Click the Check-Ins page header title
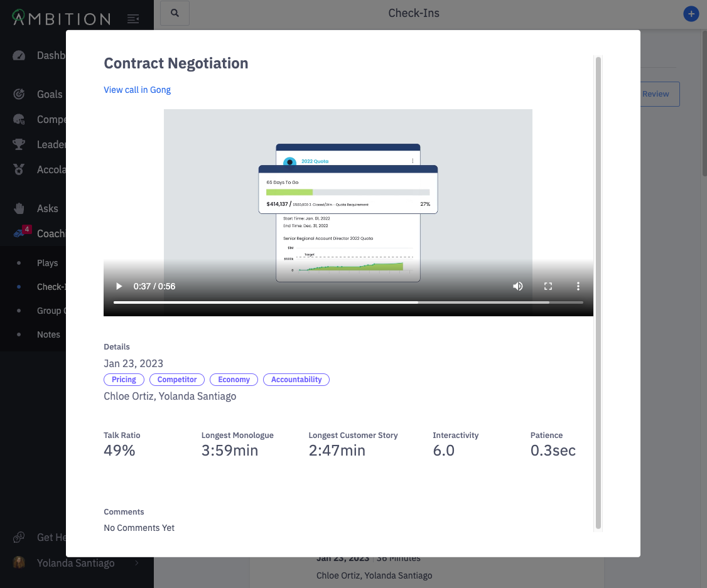Viewport: 707px width, 588px height. [x=414, y=13]
